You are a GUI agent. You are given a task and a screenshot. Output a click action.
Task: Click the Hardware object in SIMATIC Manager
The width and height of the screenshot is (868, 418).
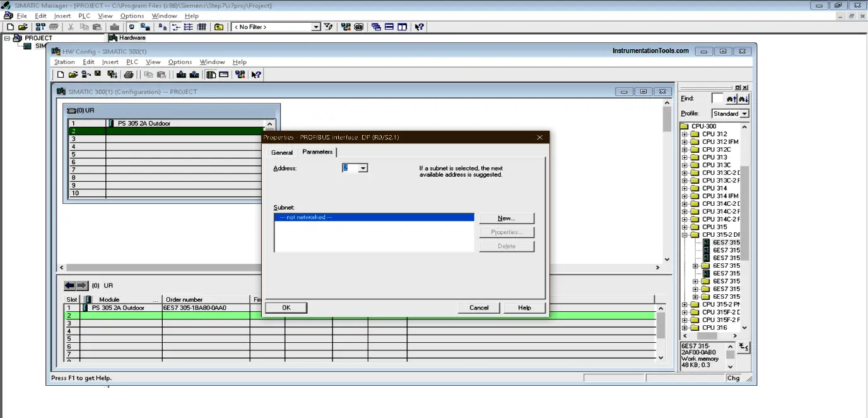point(126,38)
